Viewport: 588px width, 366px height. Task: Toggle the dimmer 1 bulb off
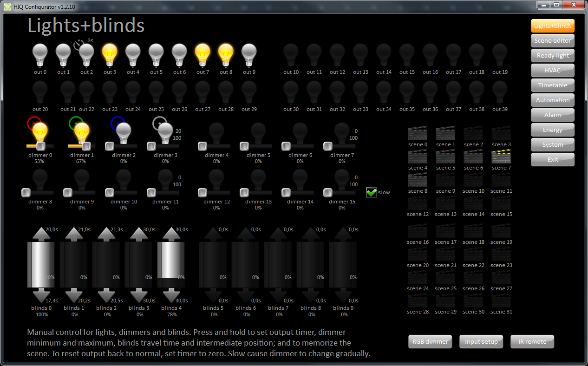click(x=82, y=132)
